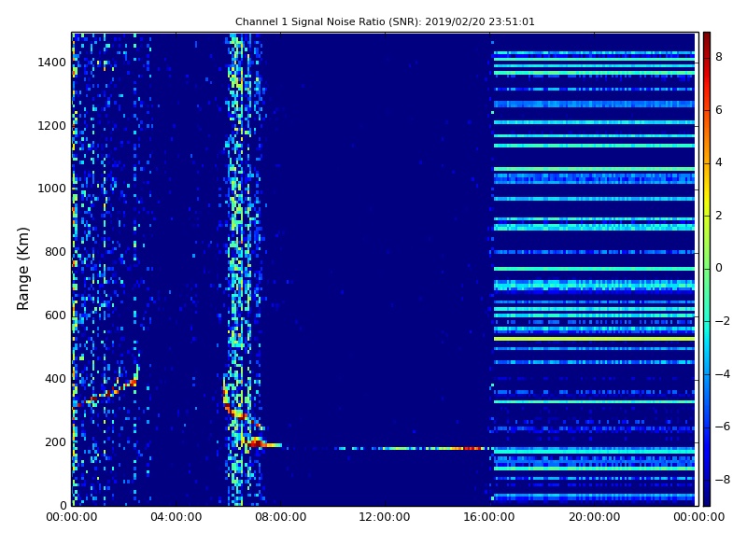Viewport: 747px width, 560px height.
Task: Click the 04:00:00 time axis label
Action: pos(176,517)
